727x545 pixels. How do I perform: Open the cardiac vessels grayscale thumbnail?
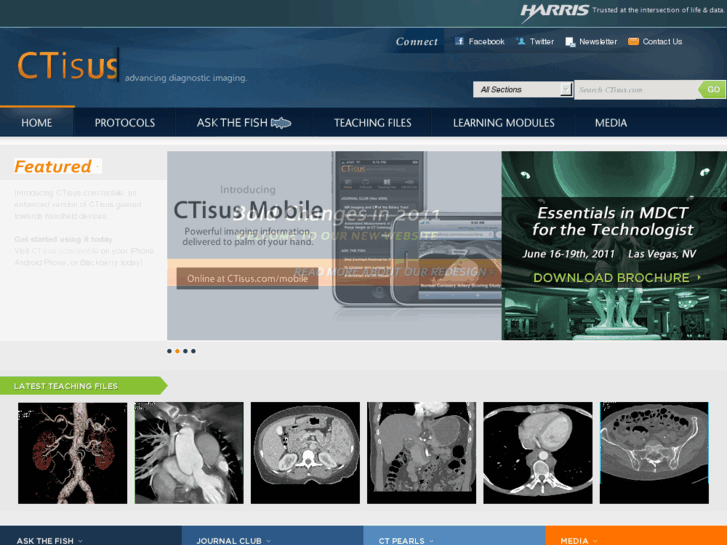tap(189, 453)
